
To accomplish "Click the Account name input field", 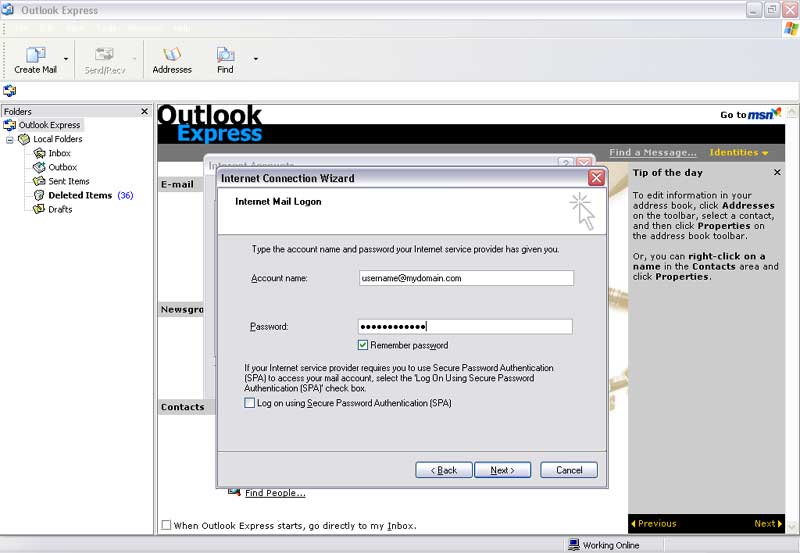I will pos(466,279).
